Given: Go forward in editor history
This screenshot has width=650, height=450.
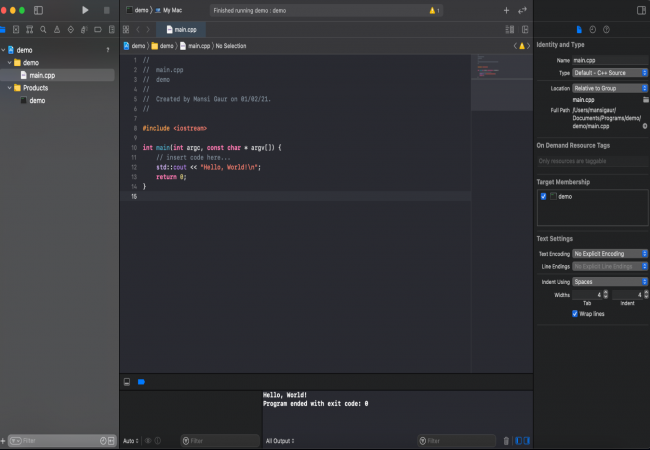Looking at the screenshot, I should (x=148, y=29).
